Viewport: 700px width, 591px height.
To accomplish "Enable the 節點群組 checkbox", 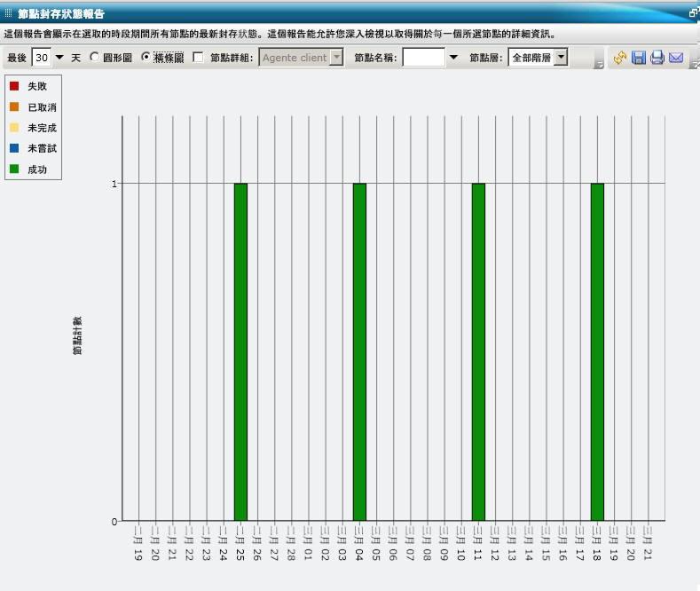I will pyautogui.click(x=198, y=57).
